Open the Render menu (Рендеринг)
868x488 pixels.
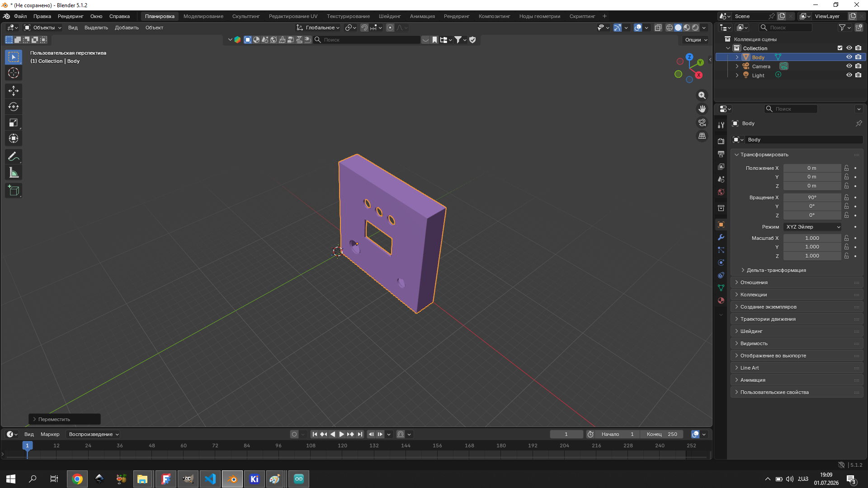pyautogui.click(x=71, y=16)
